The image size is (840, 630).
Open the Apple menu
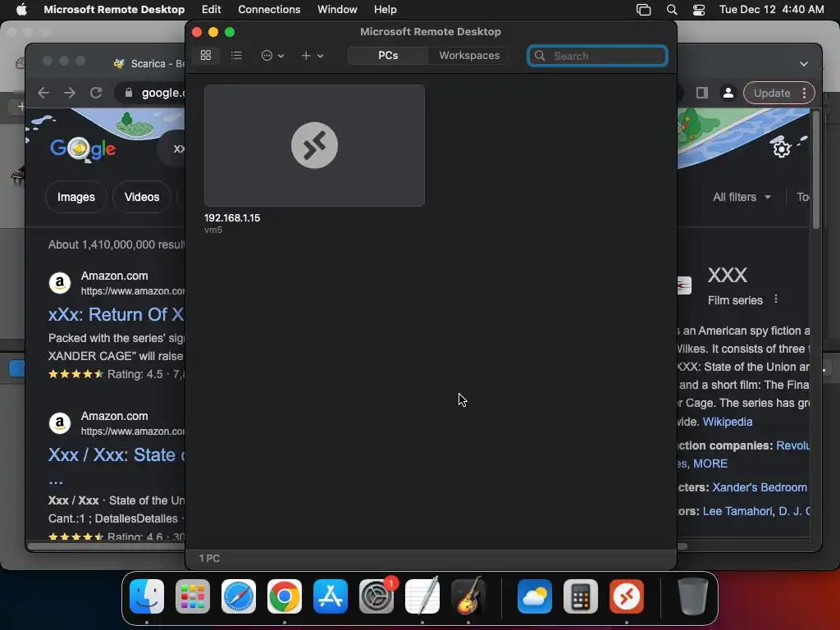(x=21, y=9)
